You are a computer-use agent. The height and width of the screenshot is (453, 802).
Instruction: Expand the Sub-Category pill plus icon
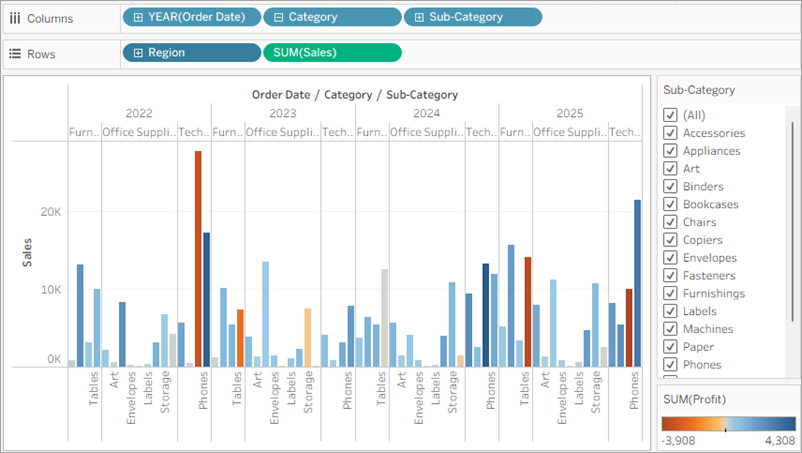point(419,17)
